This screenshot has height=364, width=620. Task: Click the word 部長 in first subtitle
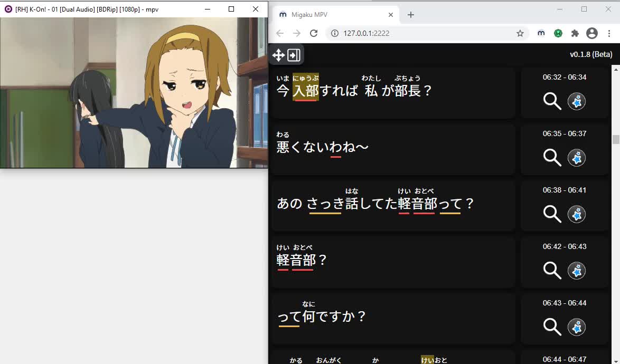tap(408, 91)
